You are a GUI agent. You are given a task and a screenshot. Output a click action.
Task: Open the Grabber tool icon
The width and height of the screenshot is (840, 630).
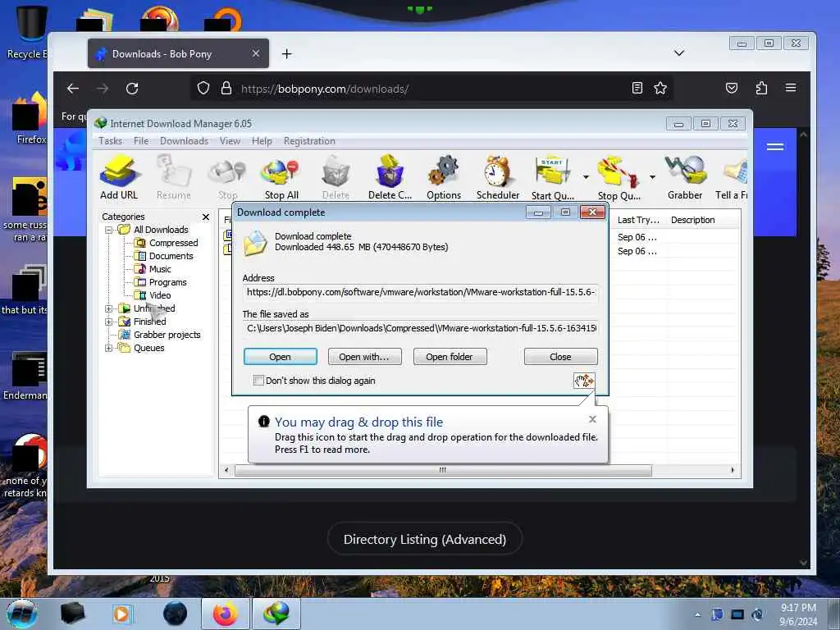click(685, 177)
